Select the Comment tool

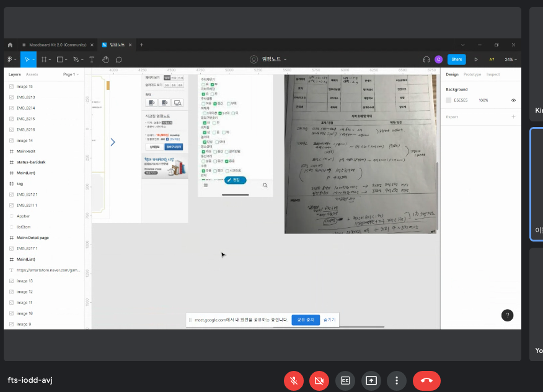119,59
